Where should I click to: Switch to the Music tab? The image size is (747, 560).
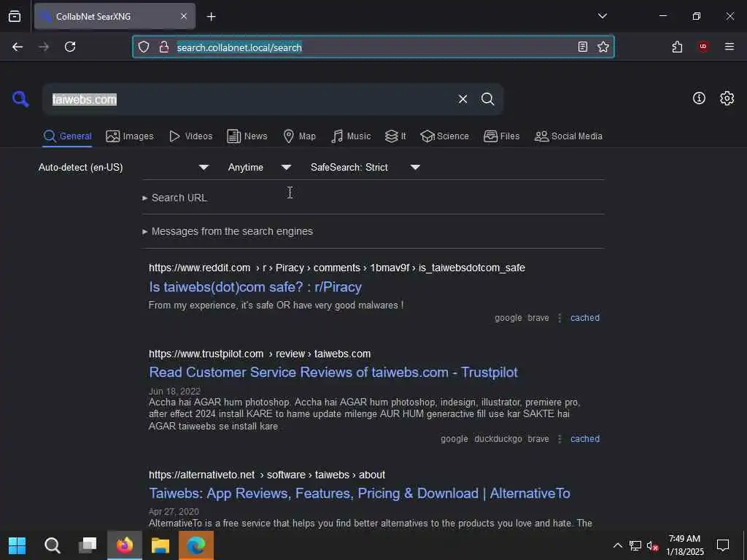[351, 136]
